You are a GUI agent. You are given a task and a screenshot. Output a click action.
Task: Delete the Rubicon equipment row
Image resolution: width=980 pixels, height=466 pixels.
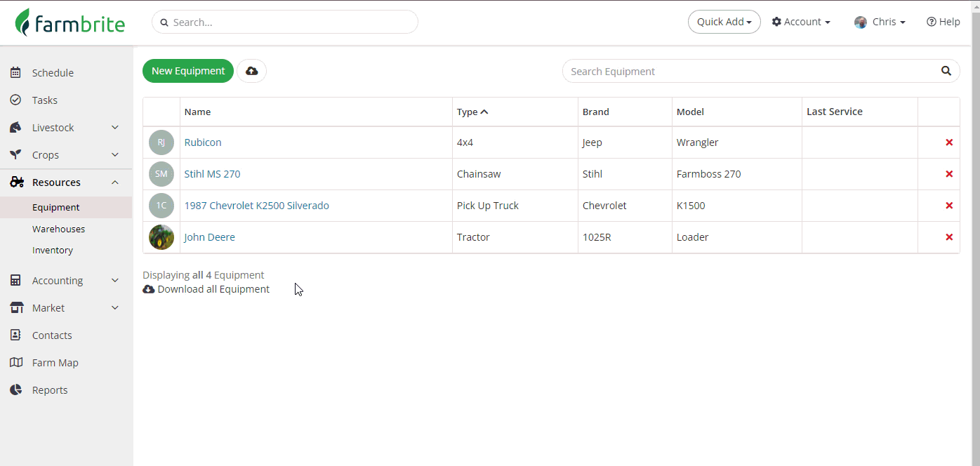tap(949, 142)
